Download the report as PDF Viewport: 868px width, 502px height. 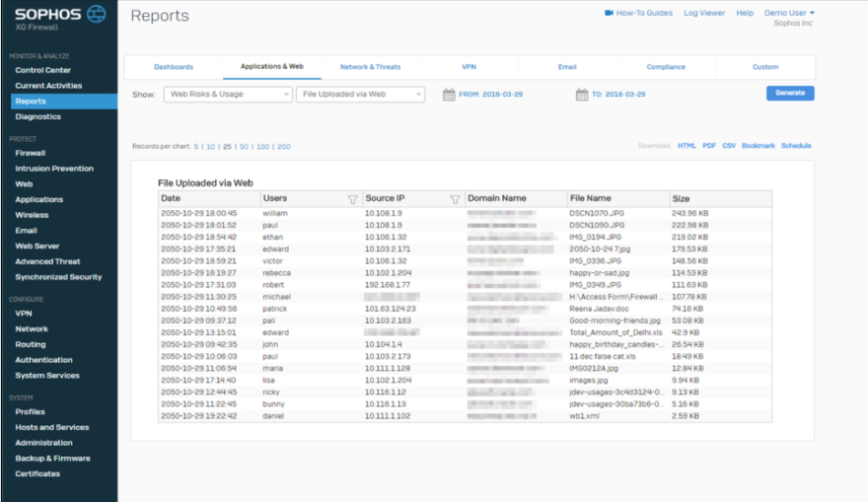coord(709,146)
